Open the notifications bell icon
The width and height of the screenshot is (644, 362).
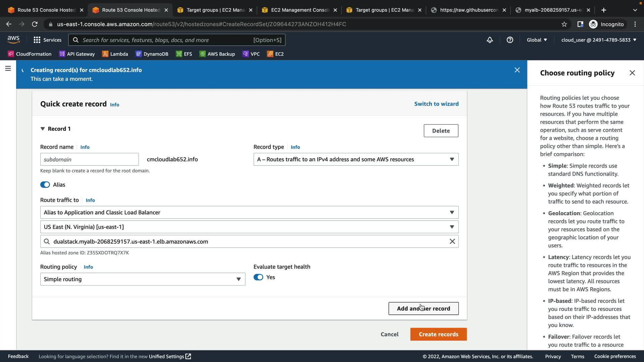(490, 40)
